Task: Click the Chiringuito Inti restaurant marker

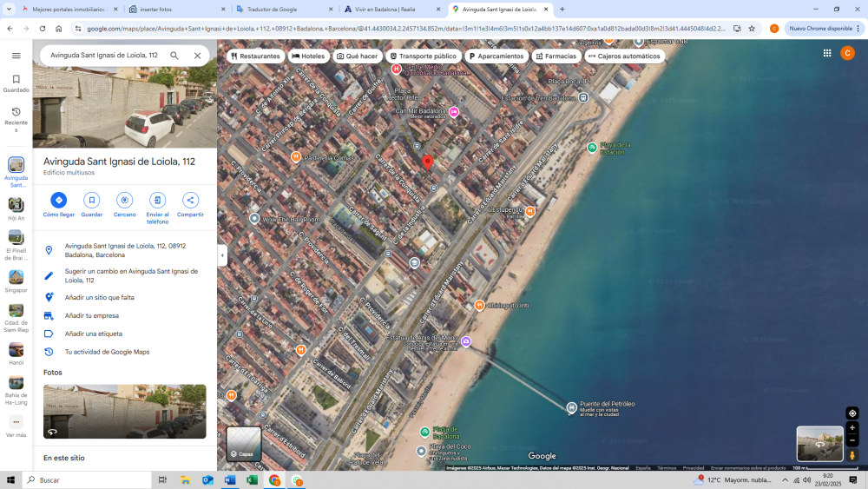Action: [x=479, y=305]
